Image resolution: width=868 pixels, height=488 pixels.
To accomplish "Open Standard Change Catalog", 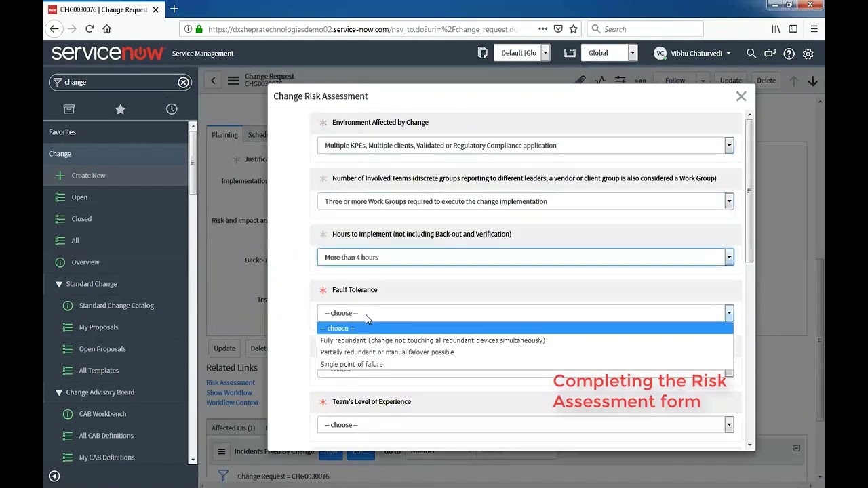I will point(116,306).
